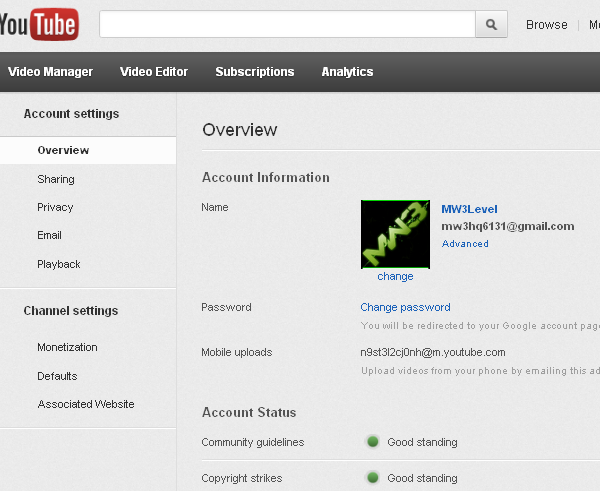
Task: Click the Channel settings heading
Action: 71,311
